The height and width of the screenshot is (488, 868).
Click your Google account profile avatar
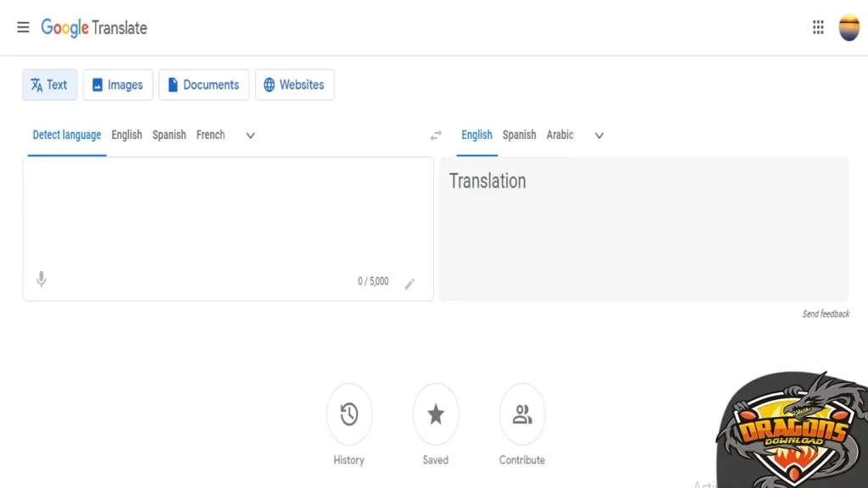[849, 27]
